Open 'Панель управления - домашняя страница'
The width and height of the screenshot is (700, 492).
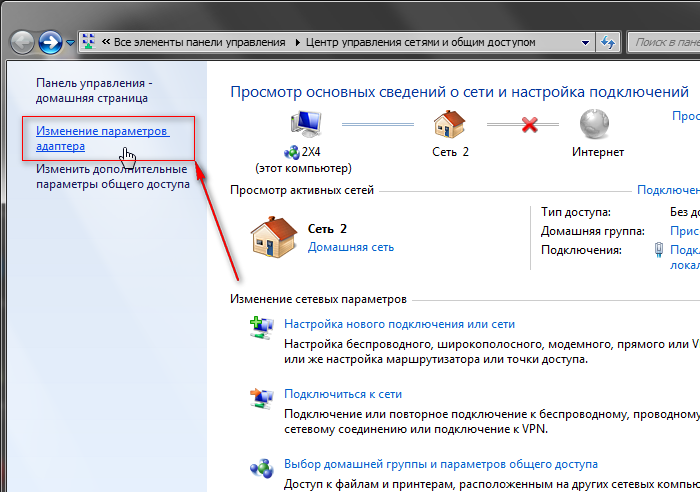94,91
